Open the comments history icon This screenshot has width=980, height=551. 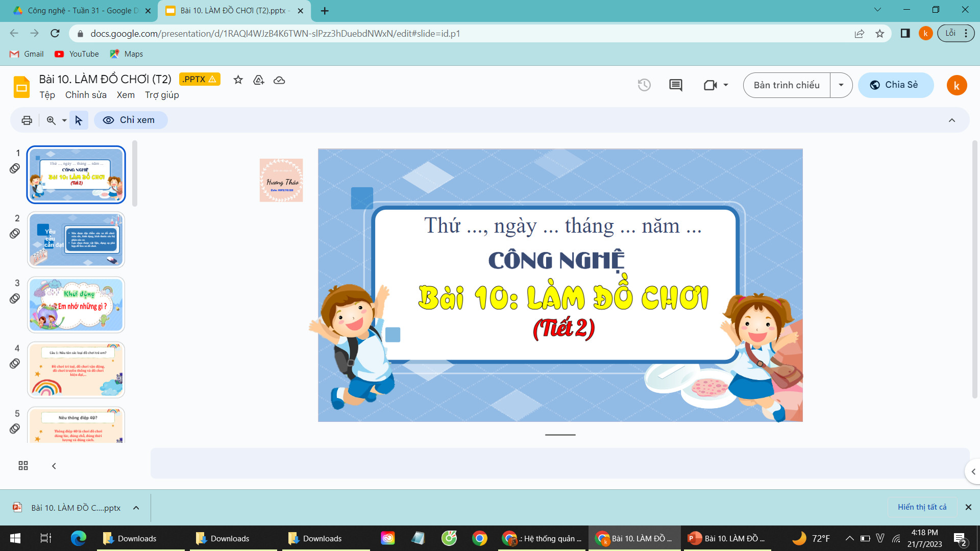[x=676, y=85]
